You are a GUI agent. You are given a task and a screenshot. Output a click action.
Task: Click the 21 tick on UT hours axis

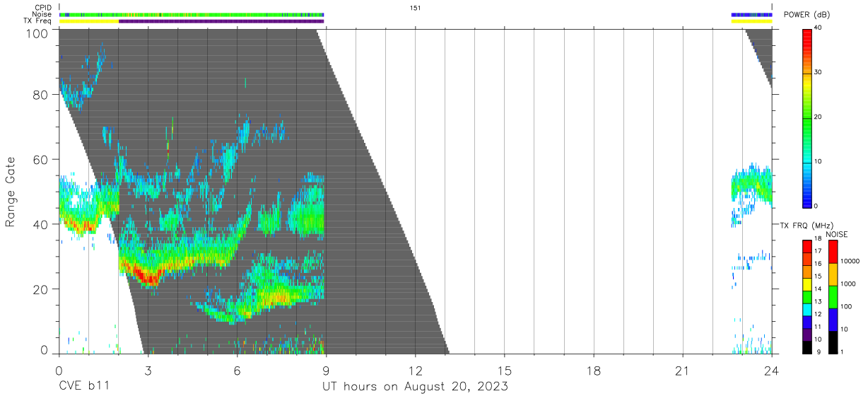(682, 371)
